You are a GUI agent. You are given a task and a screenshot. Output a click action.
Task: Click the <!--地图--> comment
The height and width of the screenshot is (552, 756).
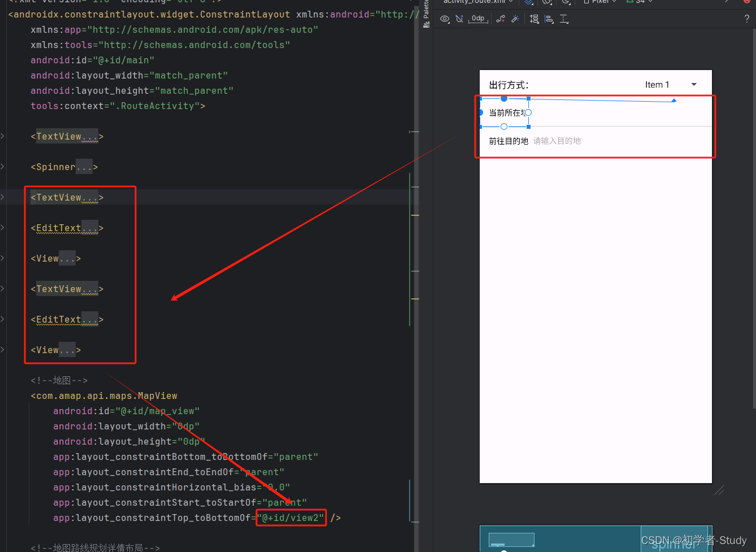click(x=59, y=380)
